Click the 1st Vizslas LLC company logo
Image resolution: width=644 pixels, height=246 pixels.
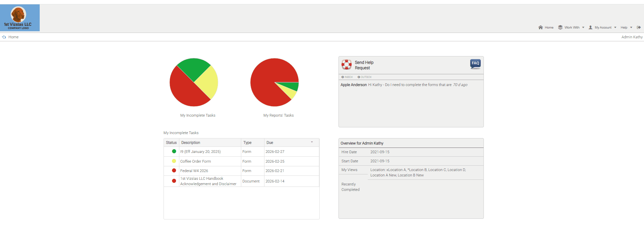20,18
